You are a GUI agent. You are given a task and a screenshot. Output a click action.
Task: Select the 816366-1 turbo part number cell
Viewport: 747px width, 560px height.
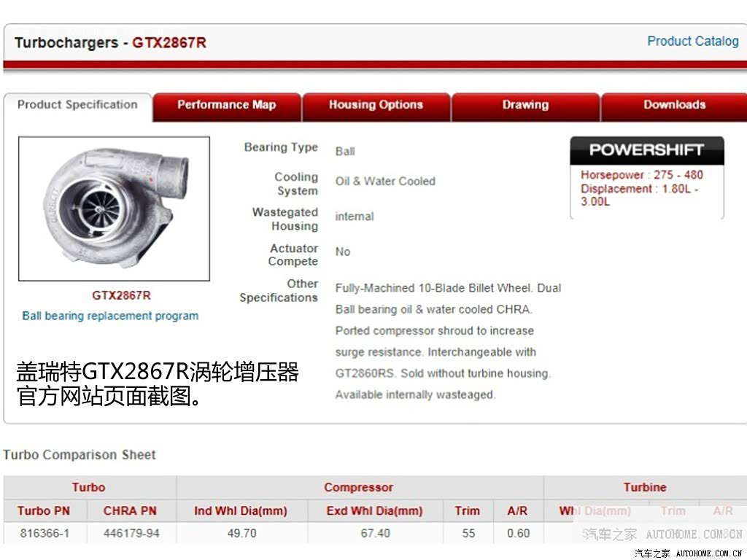pyautogui.click(x=44, y=533)
